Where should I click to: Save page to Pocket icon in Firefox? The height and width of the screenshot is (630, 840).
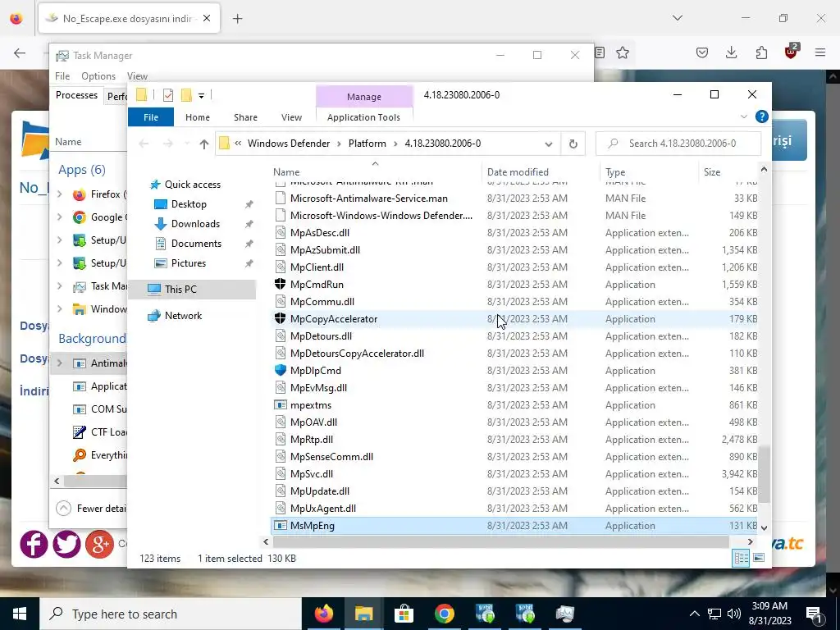(x=702, y=52)
